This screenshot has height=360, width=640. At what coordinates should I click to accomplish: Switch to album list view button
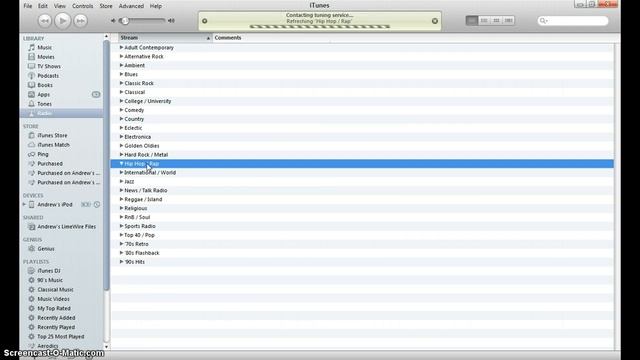coord(484,20)
